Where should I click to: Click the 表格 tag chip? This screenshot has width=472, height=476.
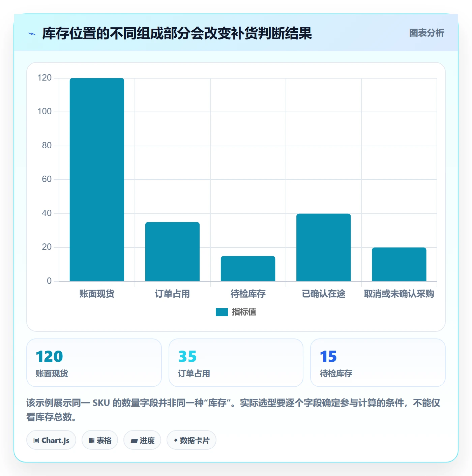(x=100, y=440)
